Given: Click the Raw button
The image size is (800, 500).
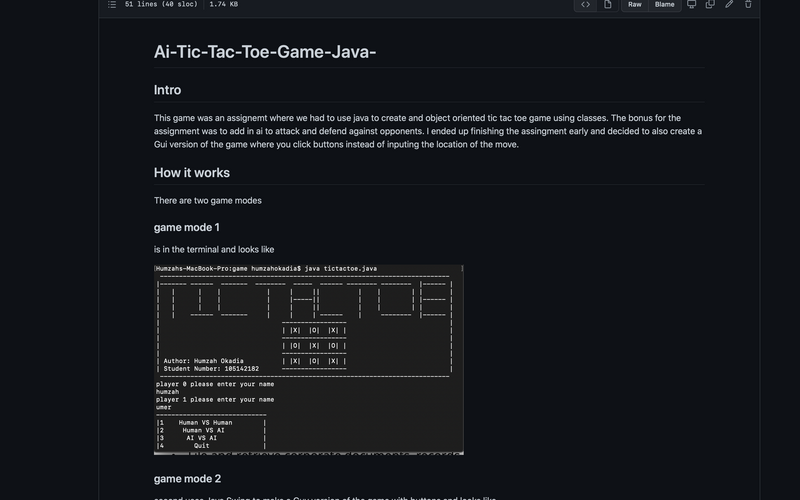Looking at the screenshot, I should [x=634, y=5].
